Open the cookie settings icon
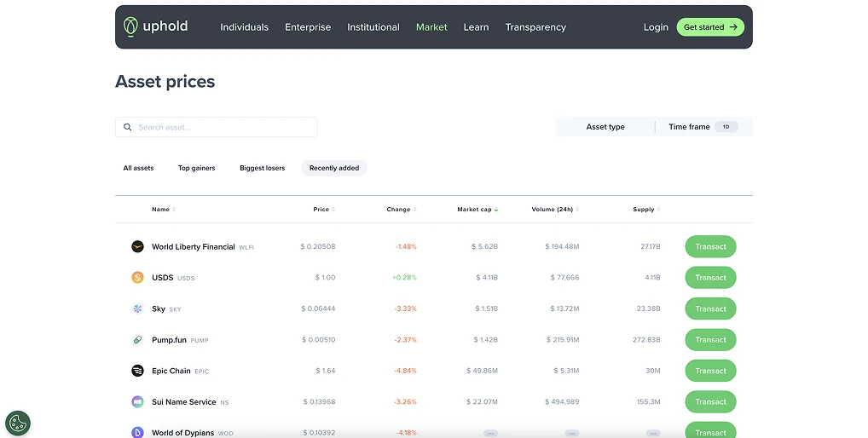Viewport: 868px width, 438px height. click(18, 424)
